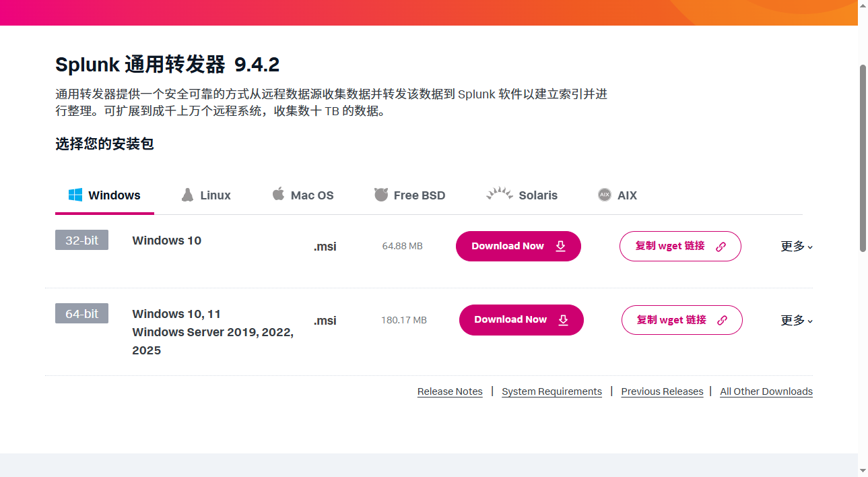Expand the 更多 dropdown in the 32-bit row
The height and width of the screenshot is (477, 868).
pos(796,247)
